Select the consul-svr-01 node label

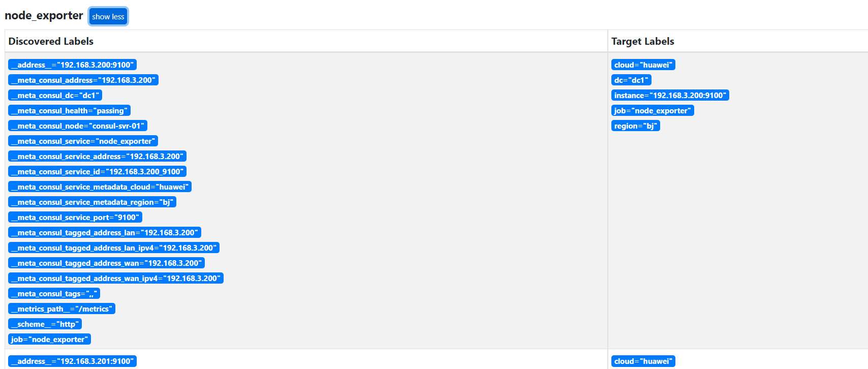(x=78, y=126)
